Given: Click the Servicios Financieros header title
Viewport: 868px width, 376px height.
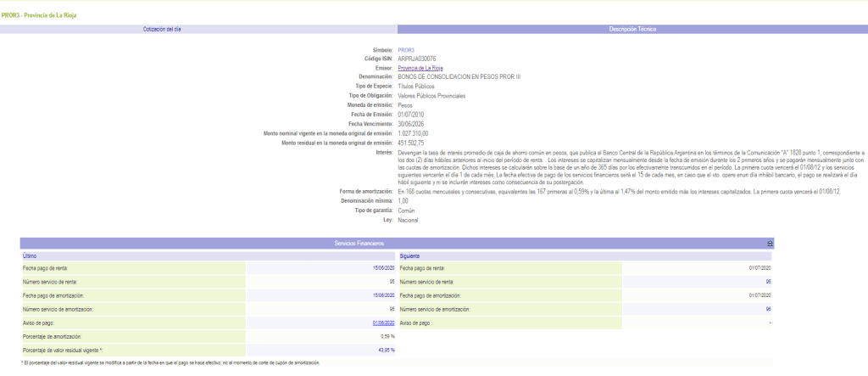Looking at the screenshot, I should 359,244.
